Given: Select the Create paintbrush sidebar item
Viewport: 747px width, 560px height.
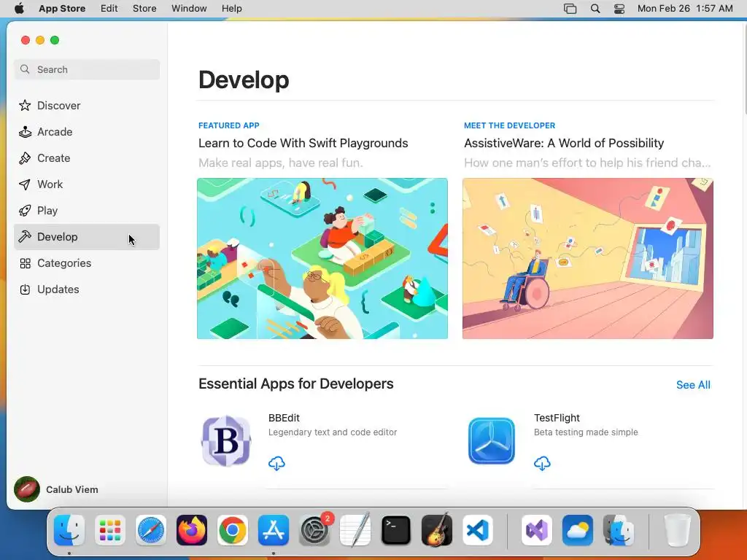Looking at the screenshot, I should (x=86, y=158).
